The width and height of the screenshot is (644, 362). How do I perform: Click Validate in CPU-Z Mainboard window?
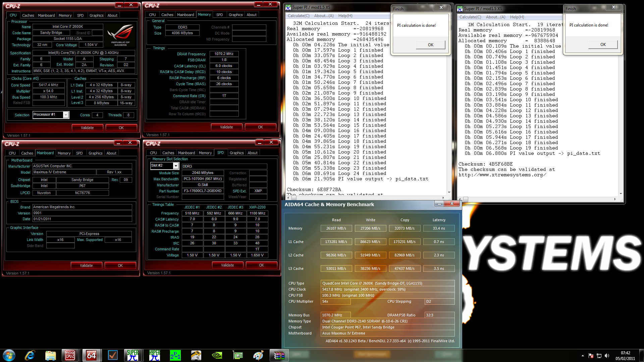(x=86, y=265)
